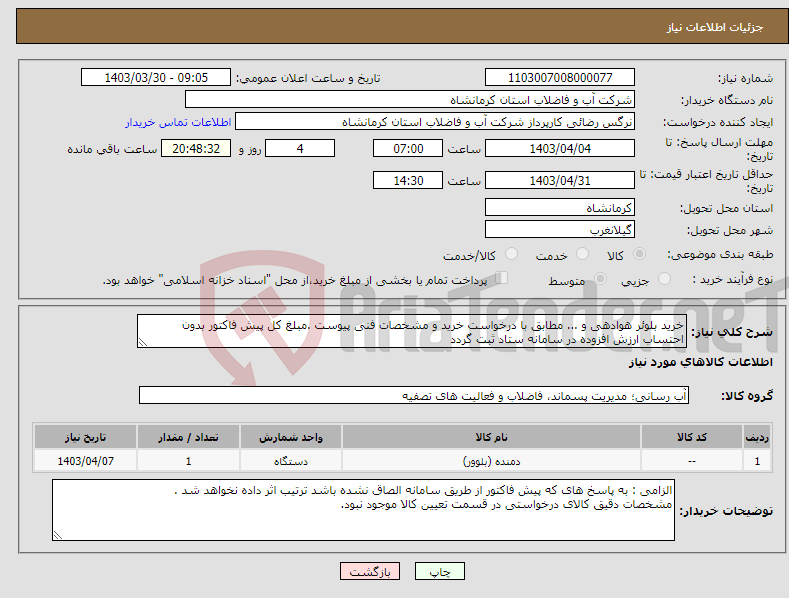Select the کالا radio button
Image resolution: width=789 pixels, height=598 pixels.
tap(639, 254)
